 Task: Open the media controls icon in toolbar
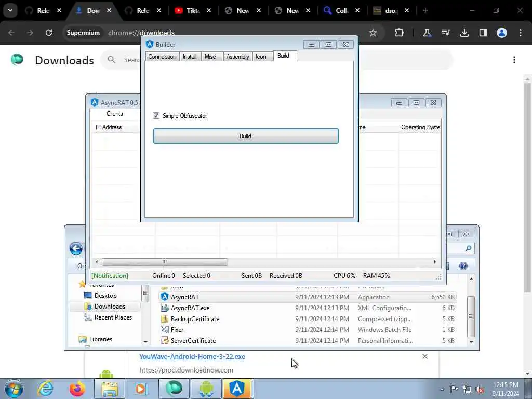(445, 33)
